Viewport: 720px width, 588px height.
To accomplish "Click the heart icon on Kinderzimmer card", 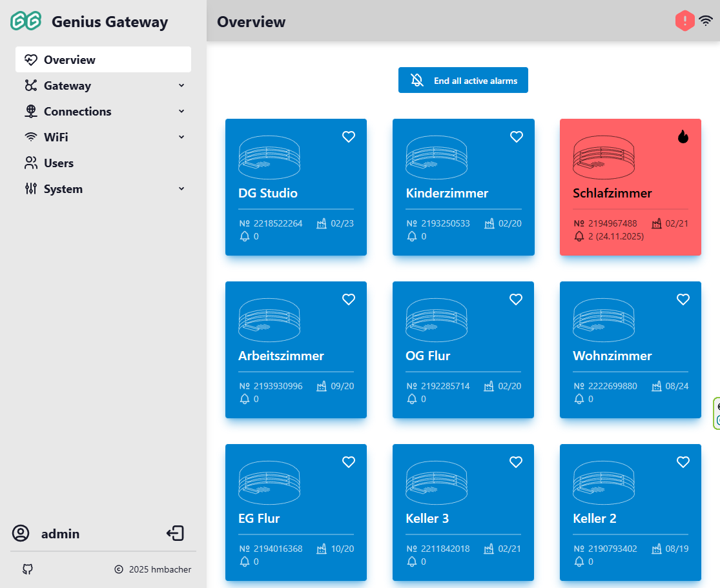I will [x=516, y=137].
